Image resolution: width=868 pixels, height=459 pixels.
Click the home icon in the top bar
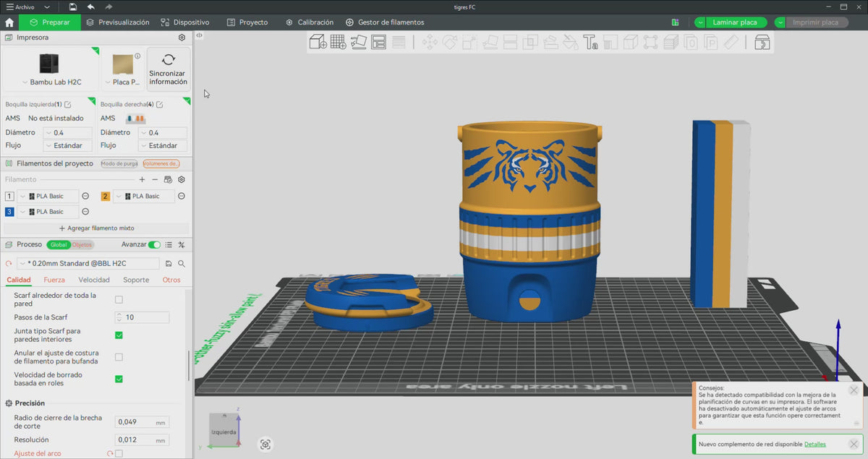coord(9,22)
